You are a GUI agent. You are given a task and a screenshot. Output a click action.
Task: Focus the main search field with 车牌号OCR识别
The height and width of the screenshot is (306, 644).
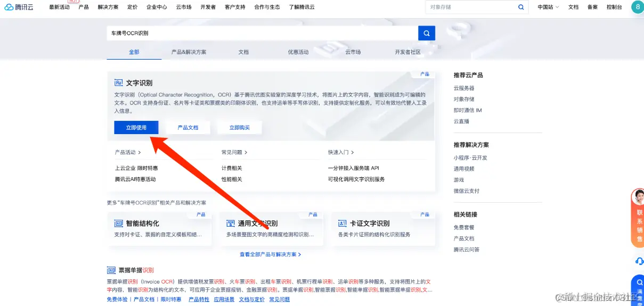pyautogui.click(x=262, y=33)
